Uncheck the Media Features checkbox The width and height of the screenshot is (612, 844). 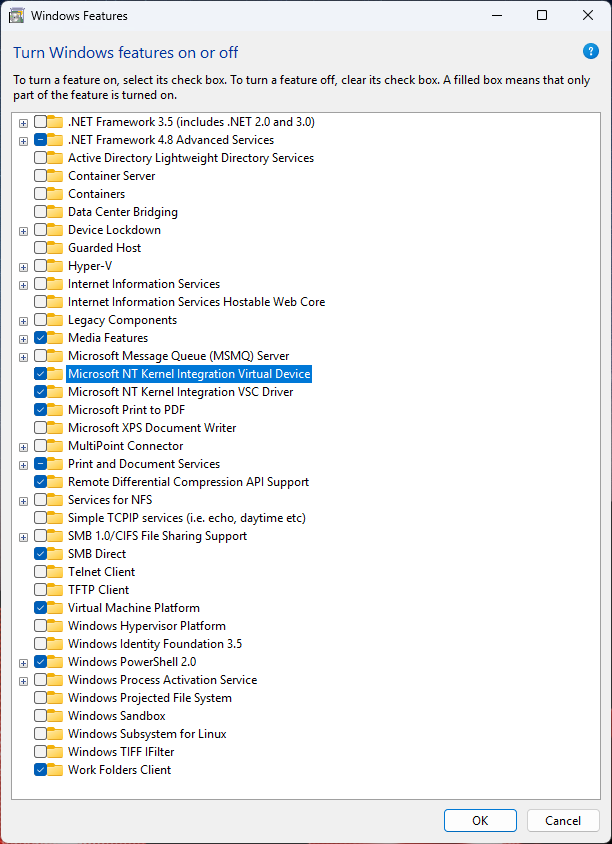click(40, 337)
